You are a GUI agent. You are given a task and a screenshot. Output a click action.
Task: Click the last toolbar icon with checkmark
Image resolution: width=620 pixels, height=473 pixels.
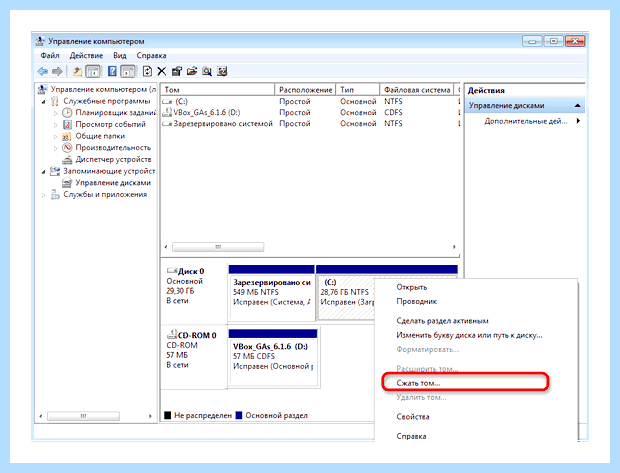coord(222,72)
